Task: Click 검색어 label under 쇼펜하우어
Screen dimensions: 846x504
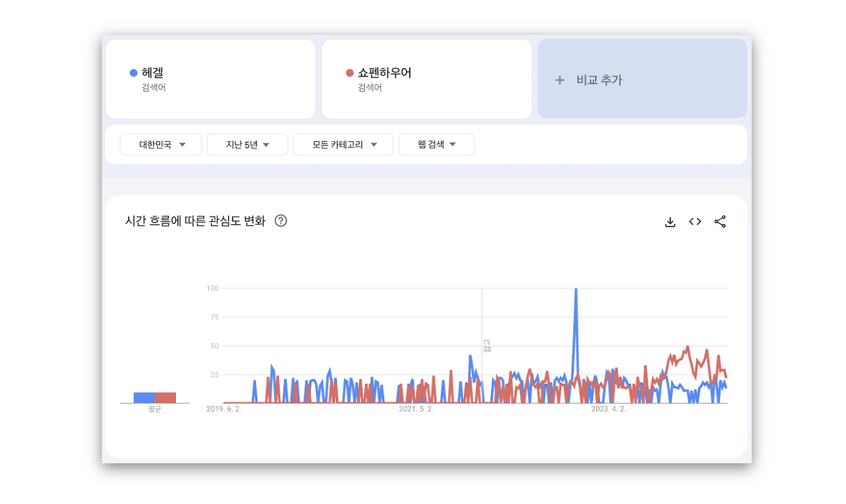Action: 369,87
